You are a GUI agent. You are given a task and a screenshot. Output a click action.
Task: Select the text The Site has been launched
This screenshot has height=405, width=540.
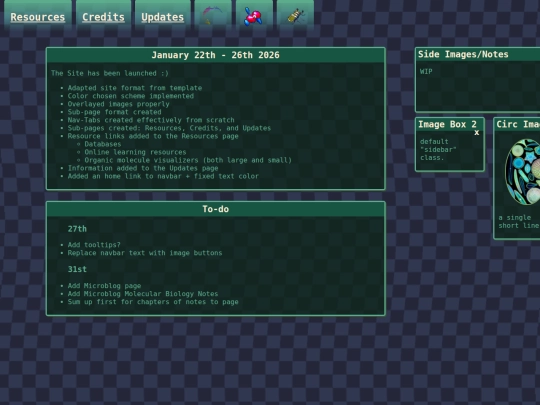pyautogui.click(x=110, y=73)
